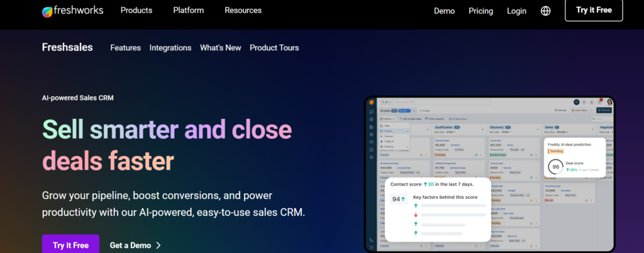Click the Freshsales product title

point(67,47)
